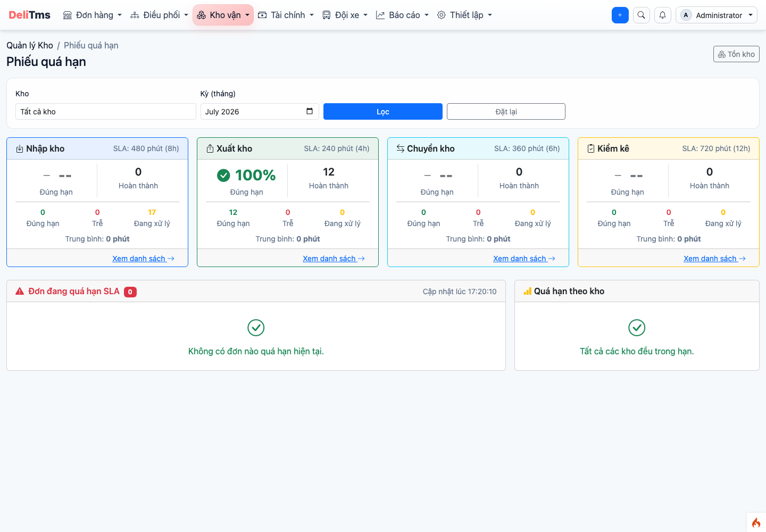The image size is (766, 532).
Task: Click the Không có đơn nào quá hạn hiện tại message
Action: click(256, 351)
